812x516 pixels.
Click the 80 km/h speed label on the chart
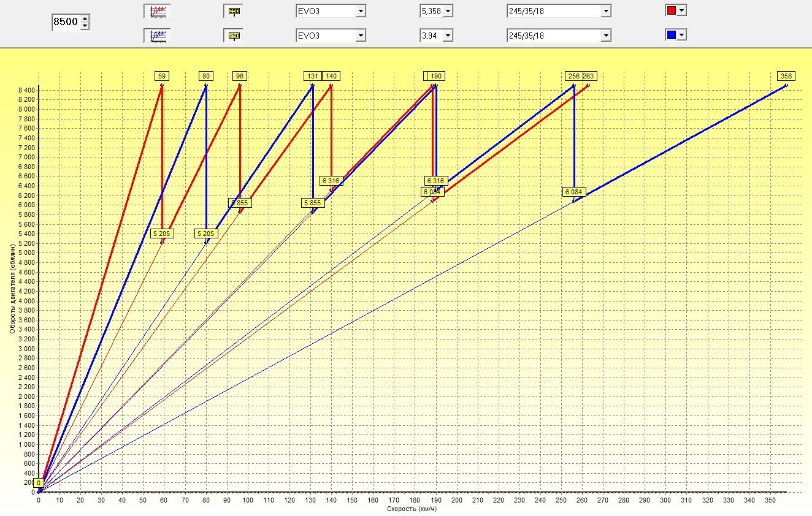coord(206,76)
